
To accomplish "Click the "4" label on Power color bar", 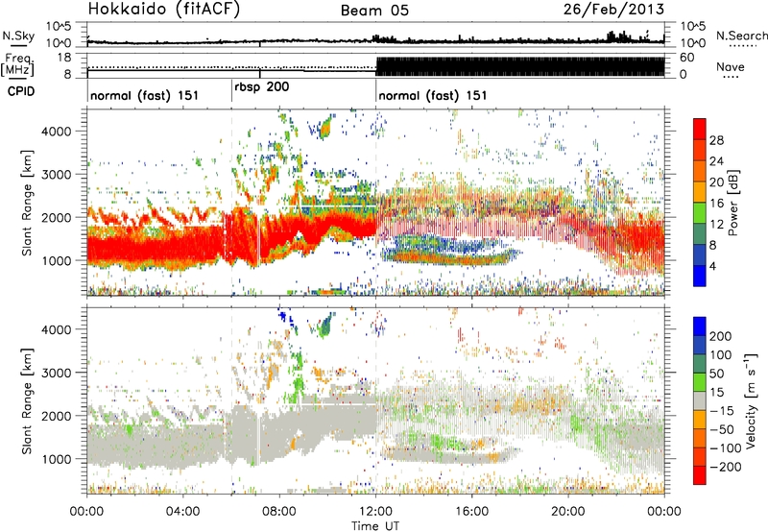I will click(713, 267).
